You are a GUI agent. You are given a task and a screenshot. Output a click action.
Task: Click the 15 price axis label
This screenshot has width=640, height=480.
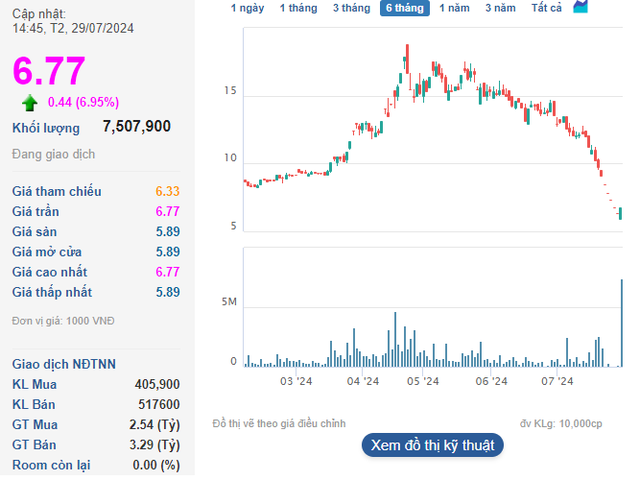click(231, 91)
